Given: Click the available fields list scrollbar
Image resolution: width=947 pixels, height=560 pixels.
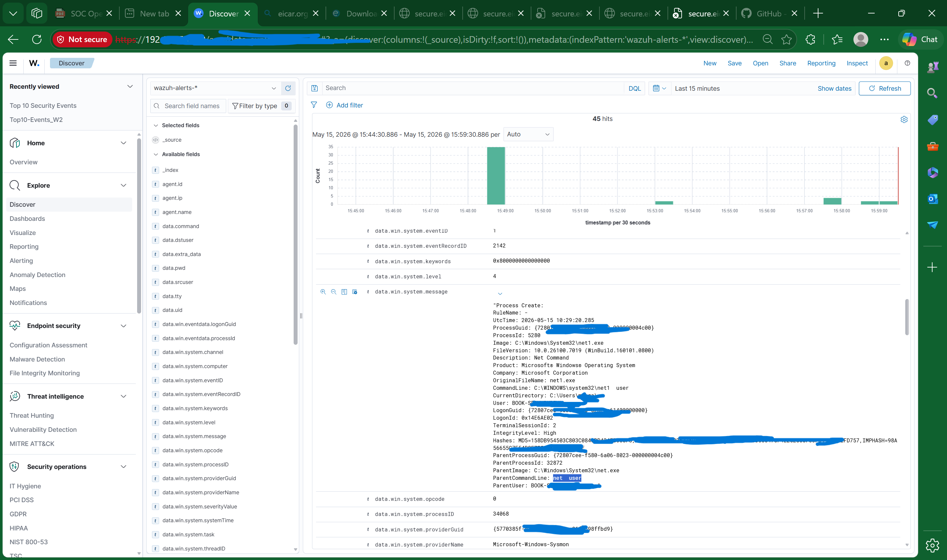Looking at the screenshot, I should [x=296, y=235].
